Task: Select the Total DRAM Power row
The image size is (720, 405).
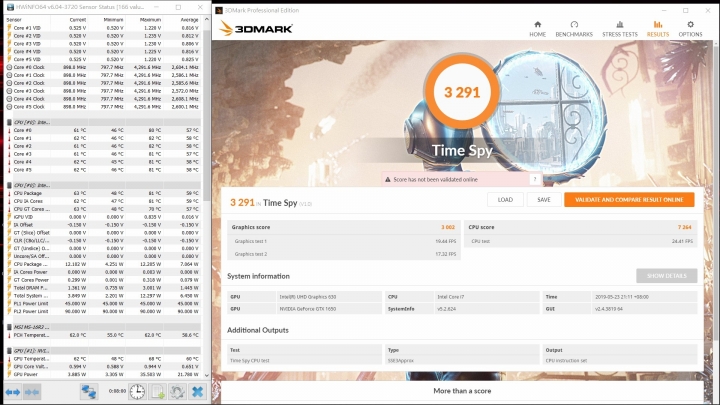Action: pos(103,287)
